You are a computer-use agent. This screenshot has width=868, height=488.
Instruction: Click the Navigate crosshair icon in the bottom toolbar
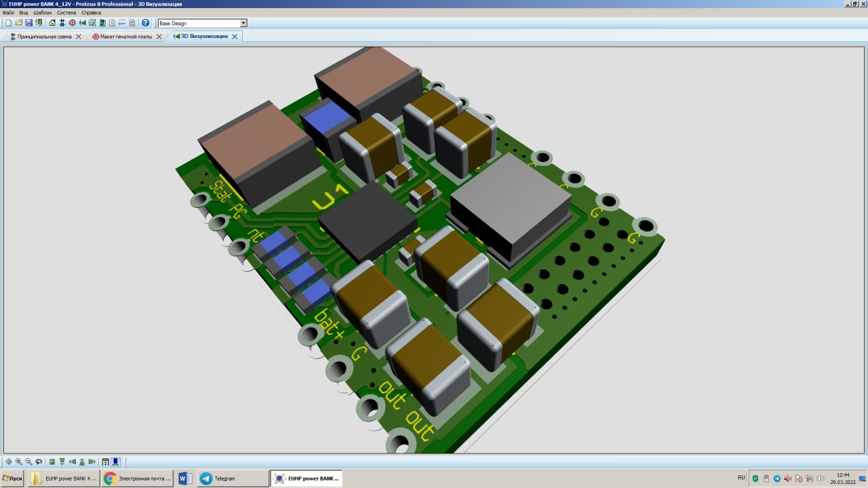[9, 462]
